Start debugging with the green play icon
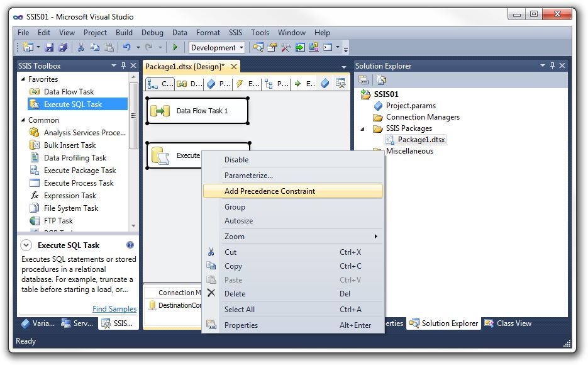The width and height of the screenshot is (588, 365). 175,47
